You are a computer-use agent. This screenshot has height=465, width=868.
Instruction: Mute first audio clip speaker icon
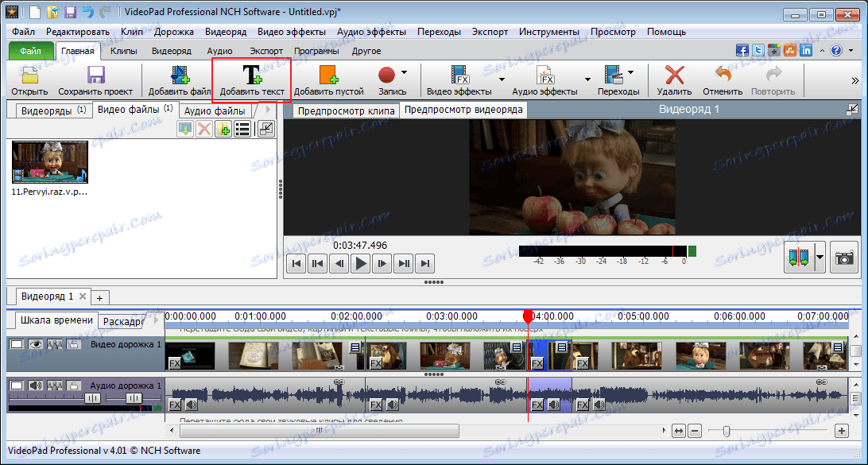point(191,405)
